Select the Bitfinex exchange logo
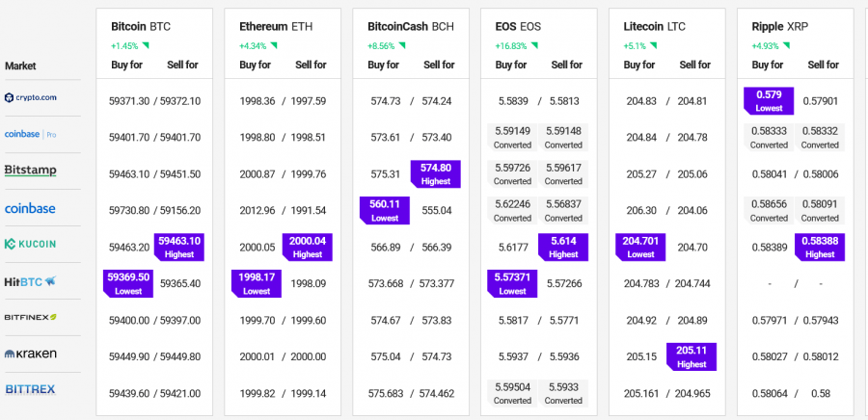 pyautogui.click(x=31, y=317)
